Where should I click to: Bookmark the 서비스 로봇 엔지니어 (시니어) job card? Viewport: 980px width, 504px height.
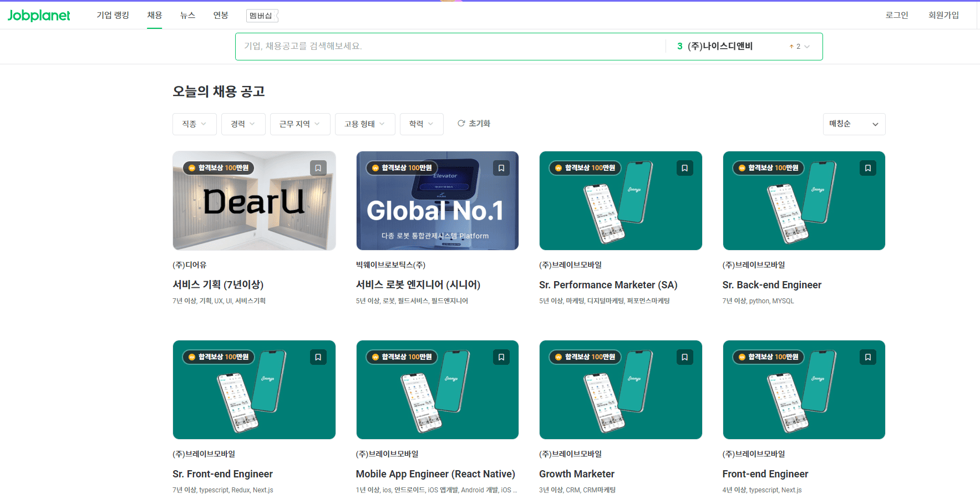click(501, 168)
